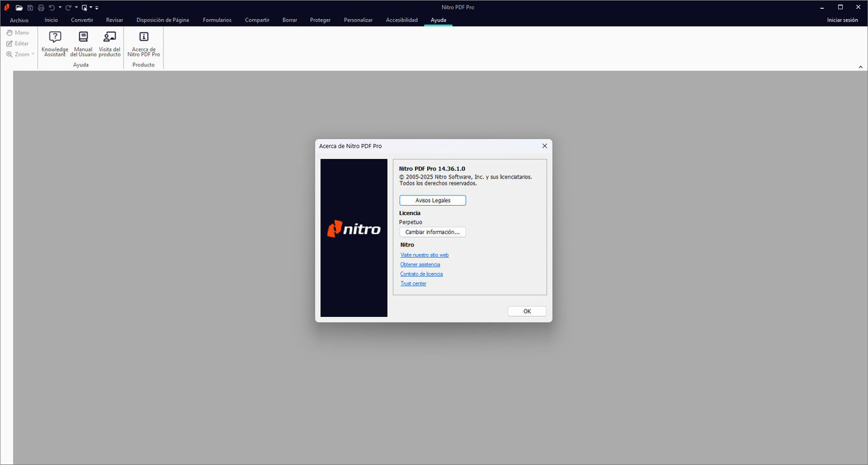
Task: Open dropdown next to selection-mode icon
Action: tap(91, 7)
